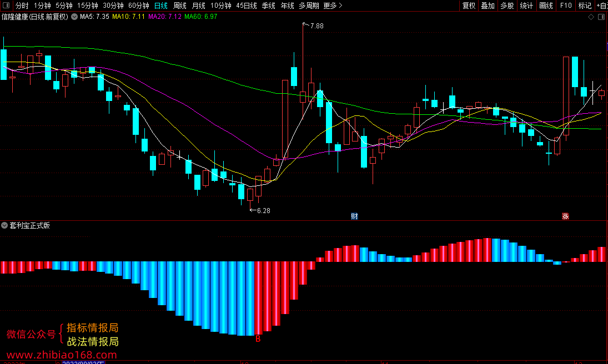The image size is (608, 364).
Task: Click the yellow MA10: 7.11 label
Action: pos(128,17)
